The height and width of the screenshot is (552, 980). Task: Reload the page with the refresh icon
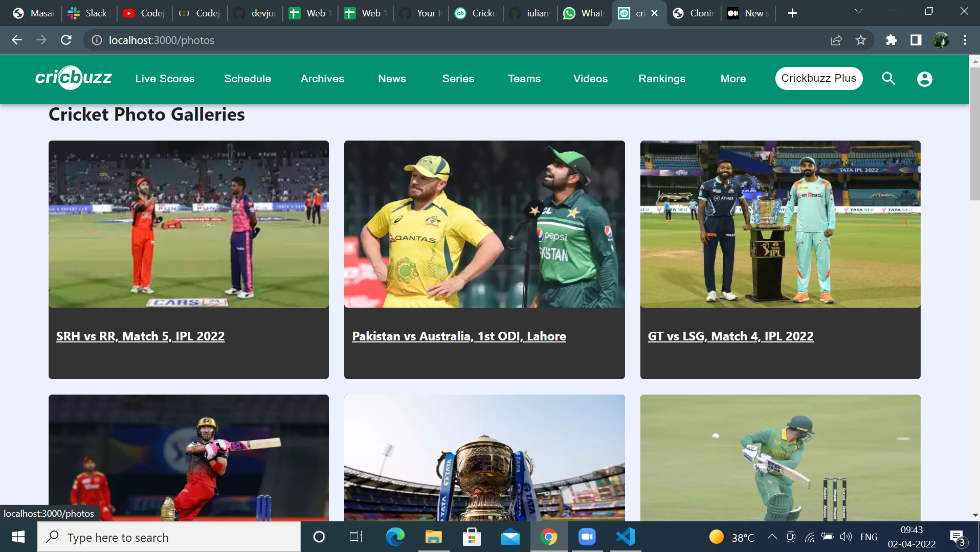pyautogui.click(x=66, y=40)
